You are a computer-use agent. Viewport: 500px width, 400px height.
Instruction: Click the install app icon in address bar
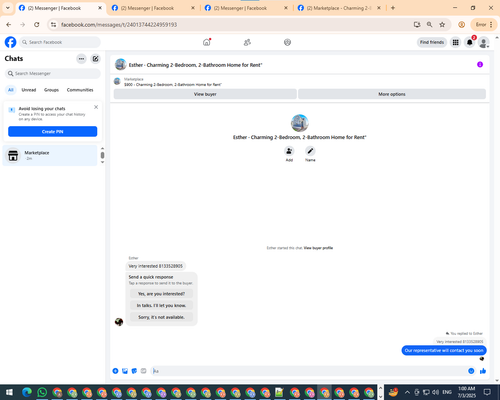pyautogui.click(x=417, y=25)
